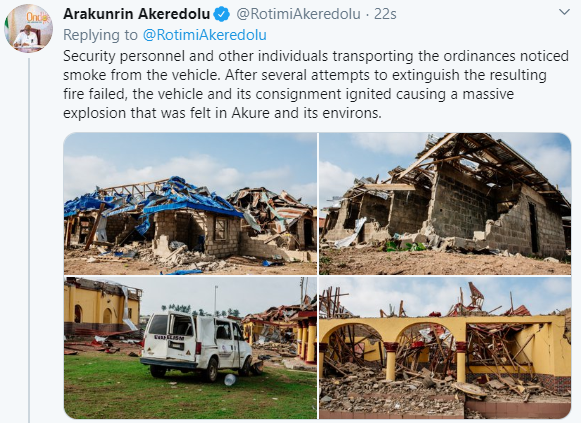View photo of yellow arches with rubble

pyautogui.click(x=445, y=348)
